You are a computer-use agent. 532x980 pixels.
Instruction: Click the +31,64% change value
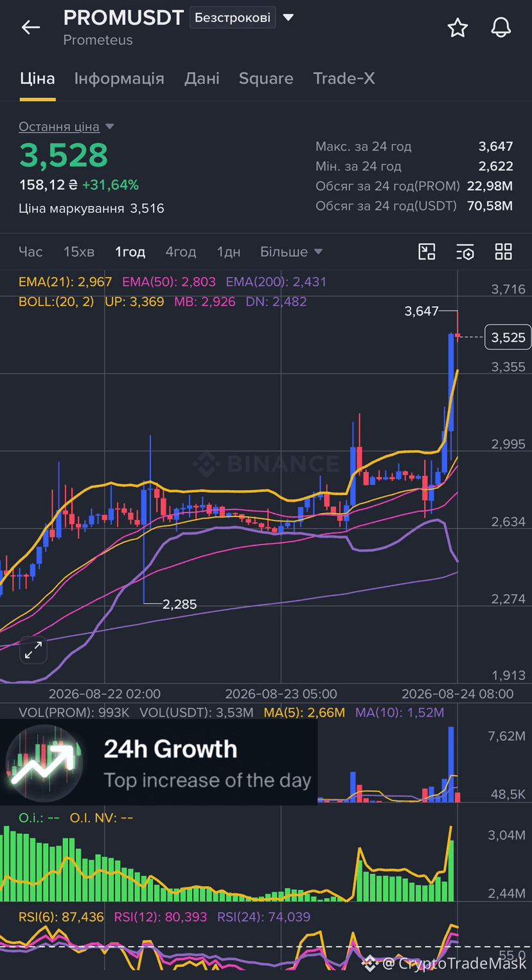pos(111,185)
